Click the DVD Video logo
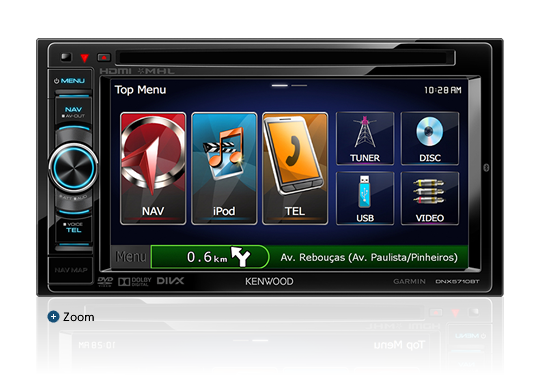Screen dimensions: 539x380 [x=105, y=281]
